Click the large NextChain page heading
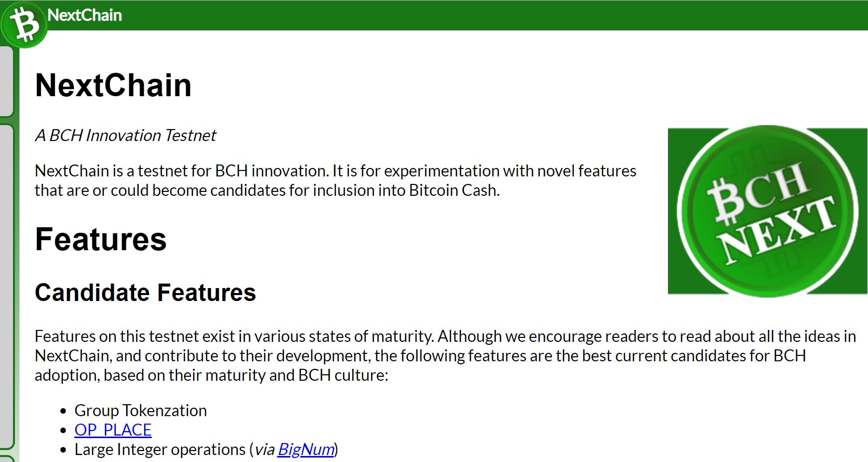This screenshot has width=868, height=462. coord(113,85)
